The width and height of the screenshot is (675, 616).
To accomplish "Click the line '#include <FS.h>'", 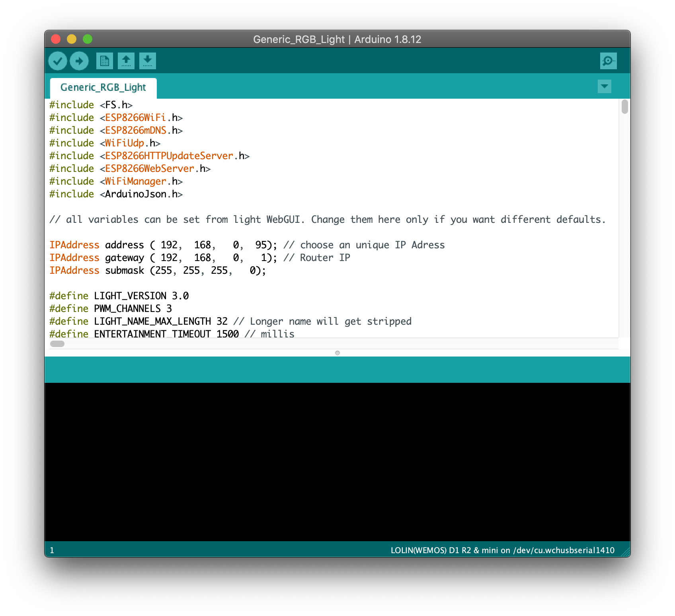I will click(91, 105).
